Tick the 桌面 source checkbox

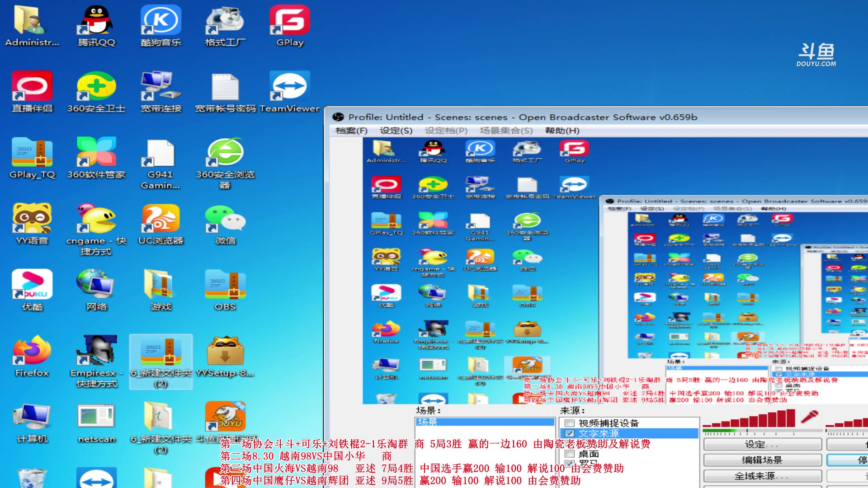pos(570,454)
